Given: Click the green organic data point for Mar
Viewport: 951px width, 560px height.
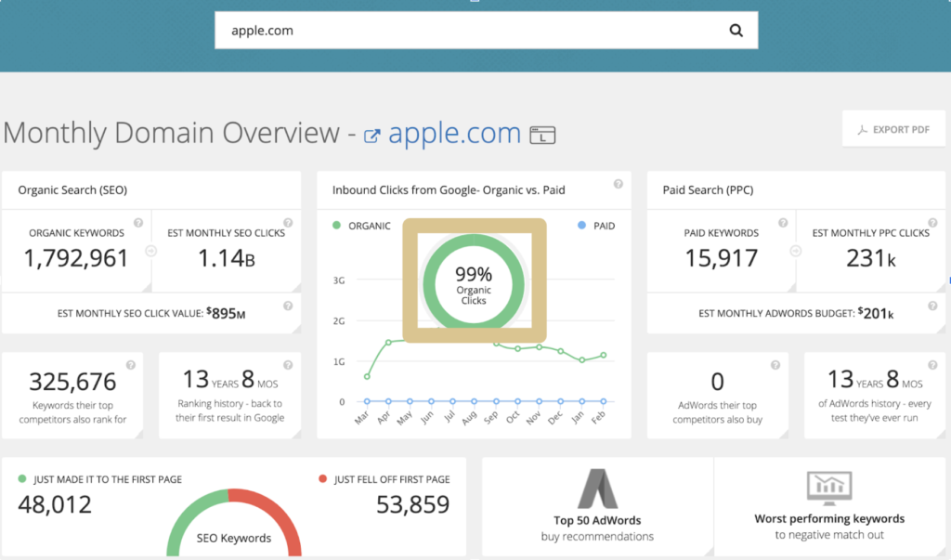Looking at the screenshot, I should tap(367, 377).
